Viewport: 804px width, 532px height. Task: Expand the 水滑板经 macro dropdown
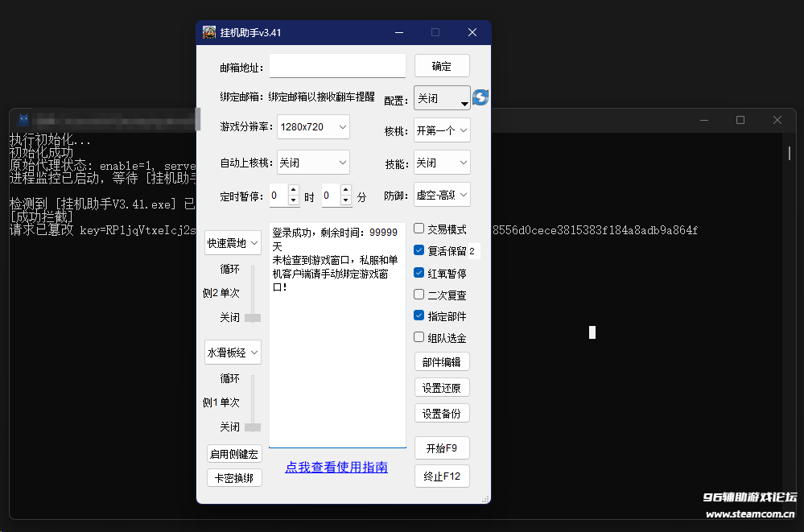tap(233, 353)
